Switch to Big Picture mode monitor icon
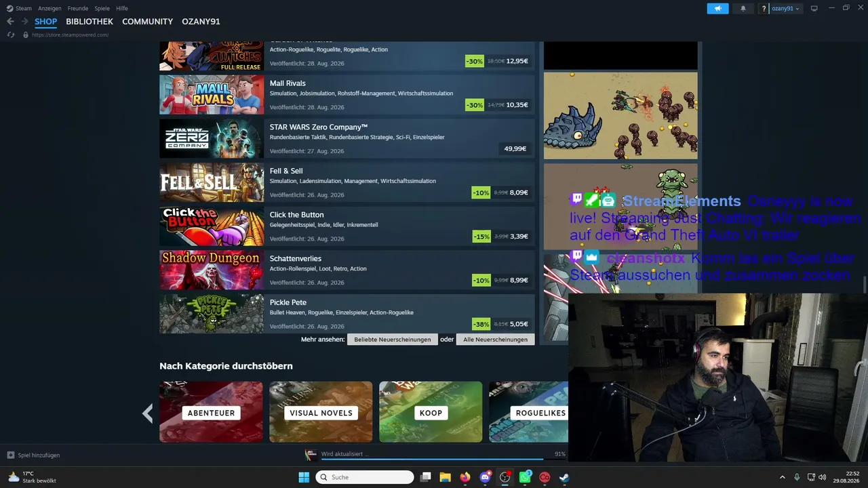Image resolution: width=868 pixels, height=488 pixels. point(814,8)
